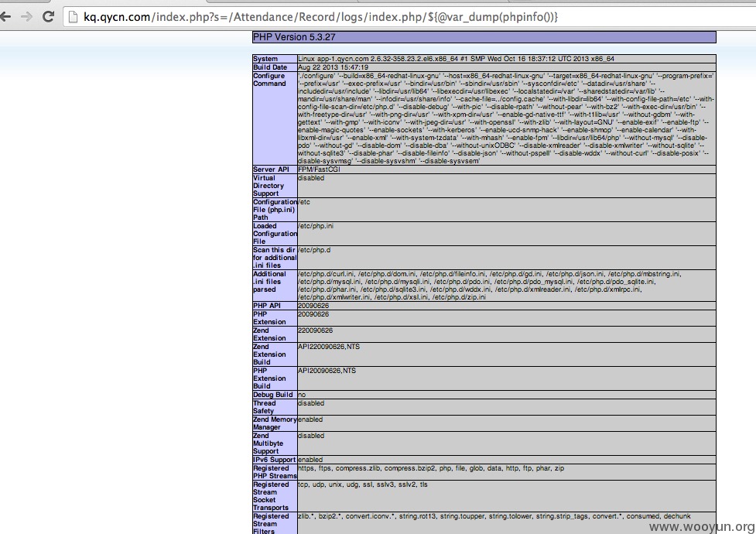Viewport: 756px width, 534px height.
Task: Reload the page with the refresh icon
Action: (48, 17)
